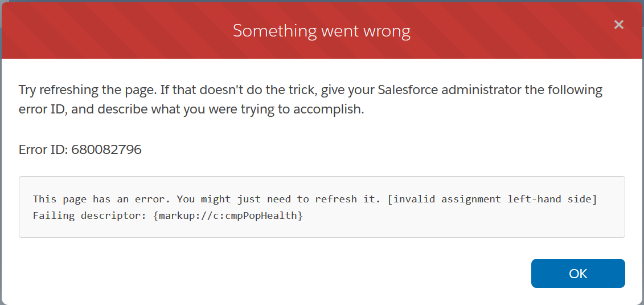Click "You might just need to refresh it"
Viewport: 644px width, 305px height.
[278, 199]
